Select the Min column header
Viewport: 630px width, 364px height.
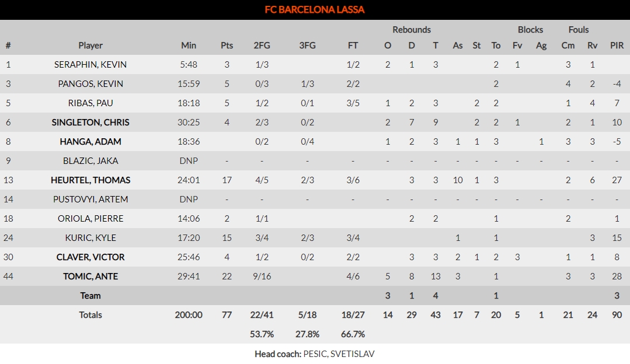[189, 45]
